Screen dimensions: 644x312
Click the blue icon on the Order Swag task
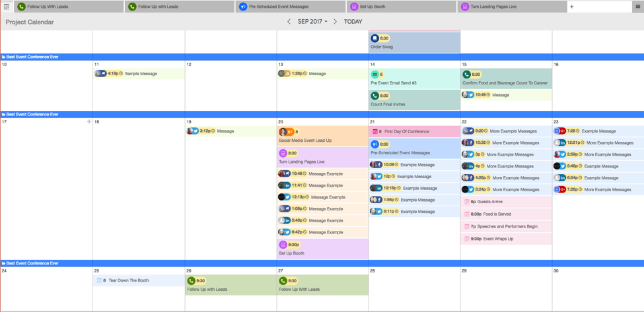tap(375, 38)
